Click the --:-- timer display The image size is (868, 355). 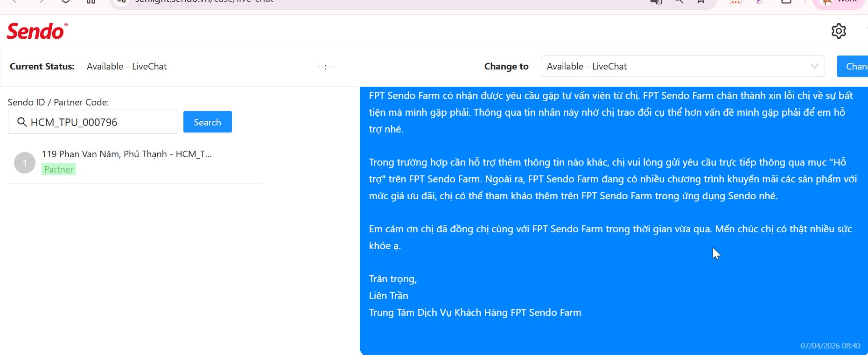pyautogui.click(x=325, y=66)
